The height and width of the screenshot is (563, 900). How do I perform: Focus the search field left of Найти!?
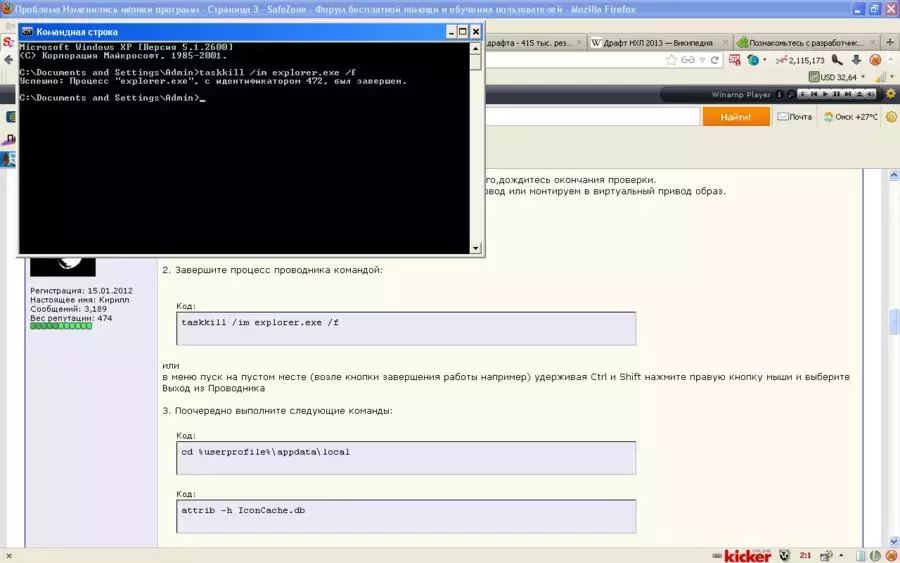pos(592,117)
